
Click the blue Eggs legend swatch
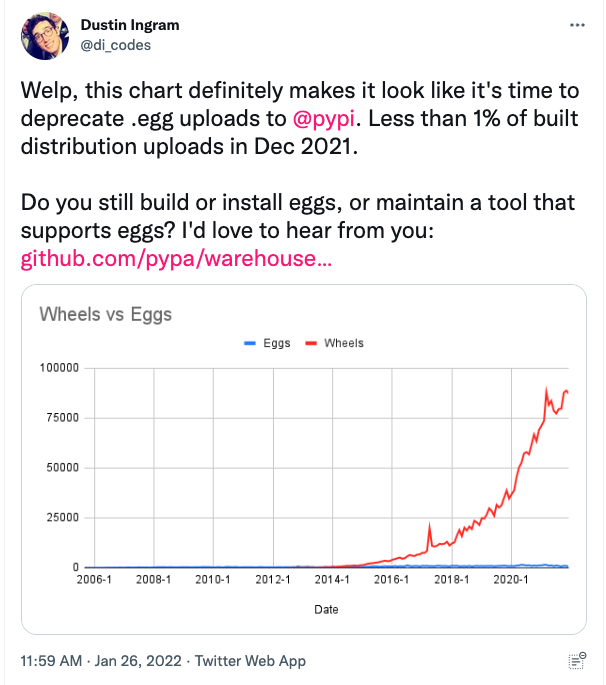coord(251,343)
